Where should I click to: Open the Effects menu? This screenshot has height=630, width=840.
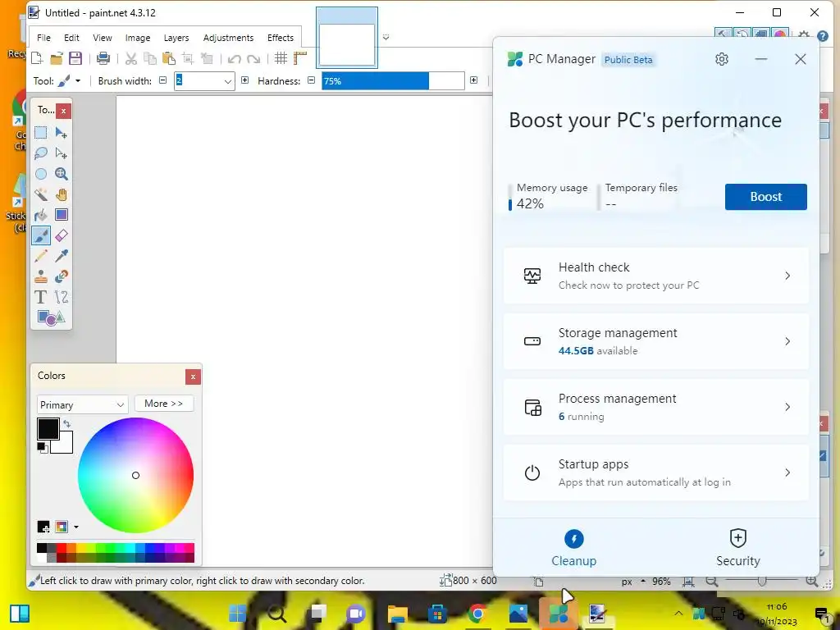(x=281, y=38)
